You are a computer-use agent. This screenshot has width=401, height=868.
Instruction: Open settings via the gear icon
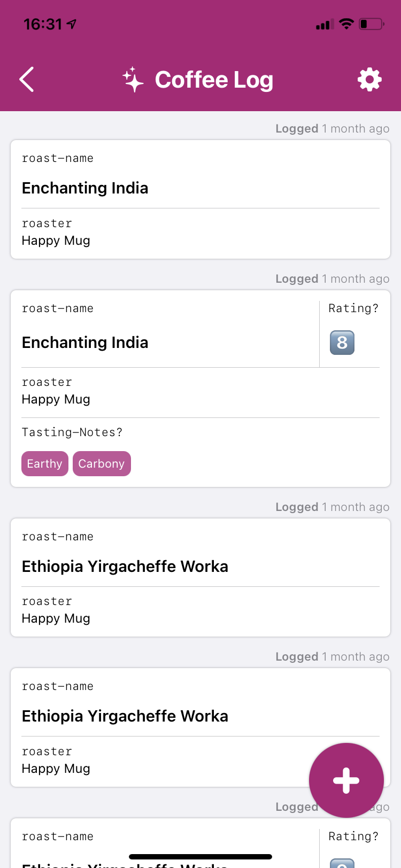(x=369, y=80)
